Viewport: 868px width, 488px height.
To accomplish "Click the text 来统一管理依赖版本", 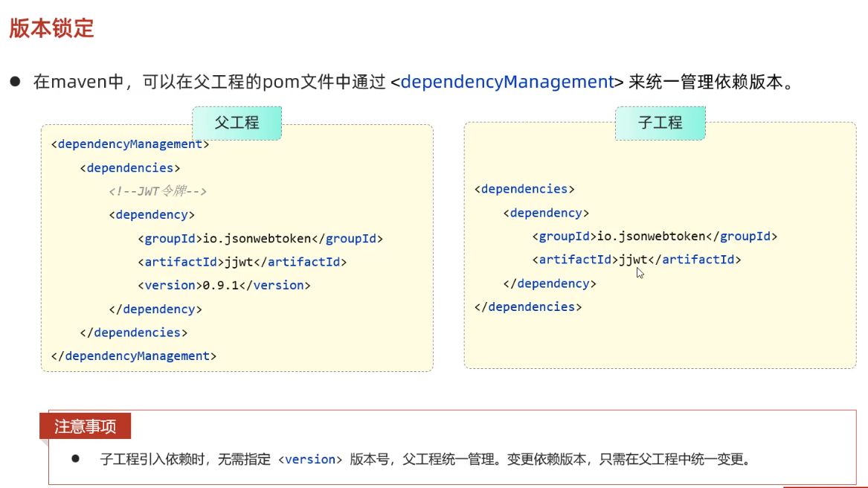I will coord(710,82).
